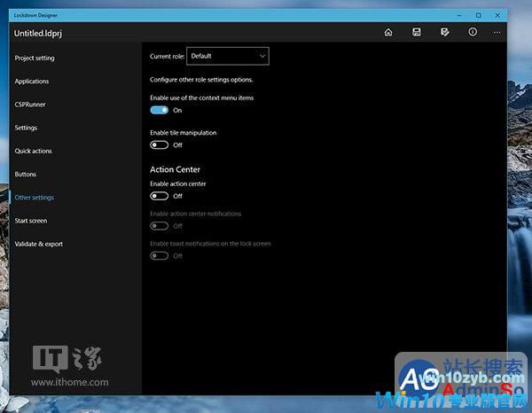Viewport: 532px width, 413px height.
Task: Open the Settings navigation item
Action: pyautogui.click(x=26, y=128)
